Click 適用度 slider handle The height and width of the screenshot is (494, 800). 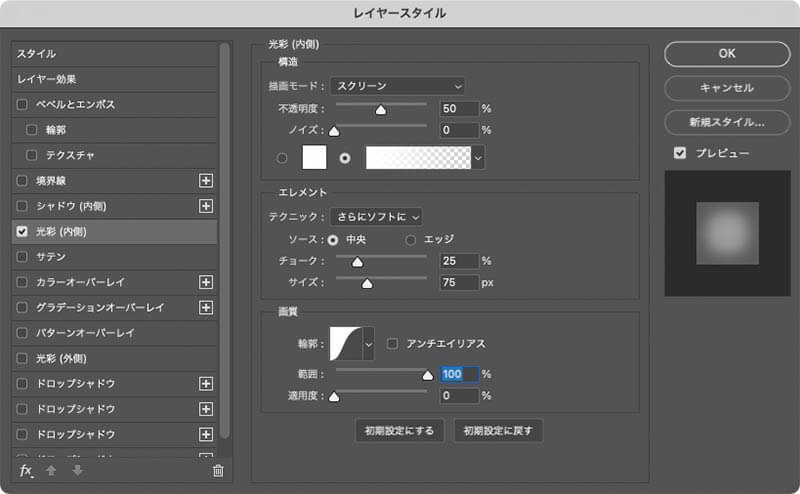pos(334,397)
